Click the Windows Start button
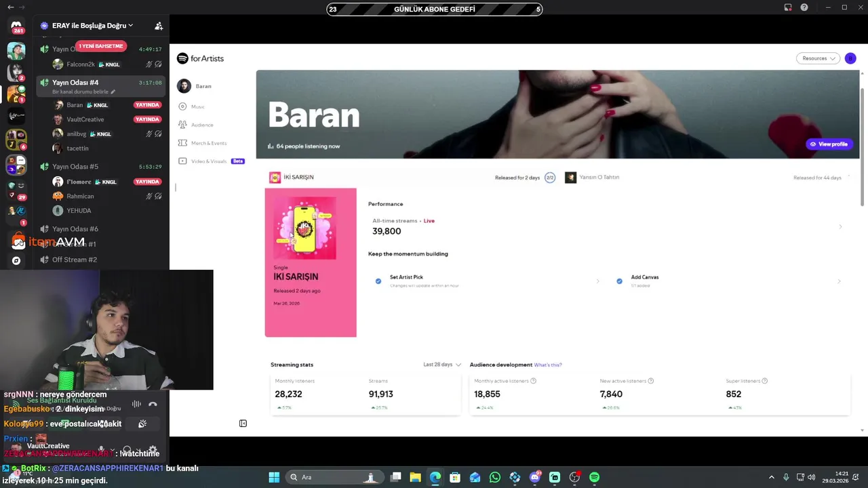This screenshot has width=868, height=488. click(x=274, y=477)
